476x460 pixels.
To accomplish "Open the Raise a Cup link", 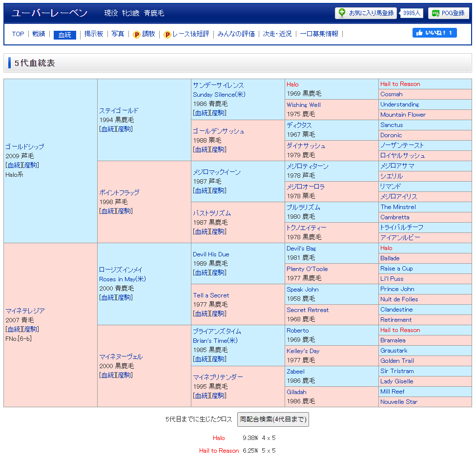I will tap(396, 269).
